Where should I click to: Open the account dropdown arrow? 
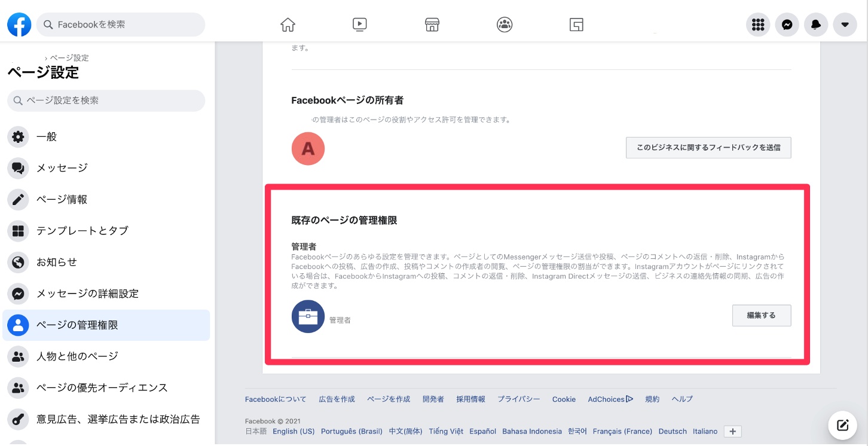845,25
